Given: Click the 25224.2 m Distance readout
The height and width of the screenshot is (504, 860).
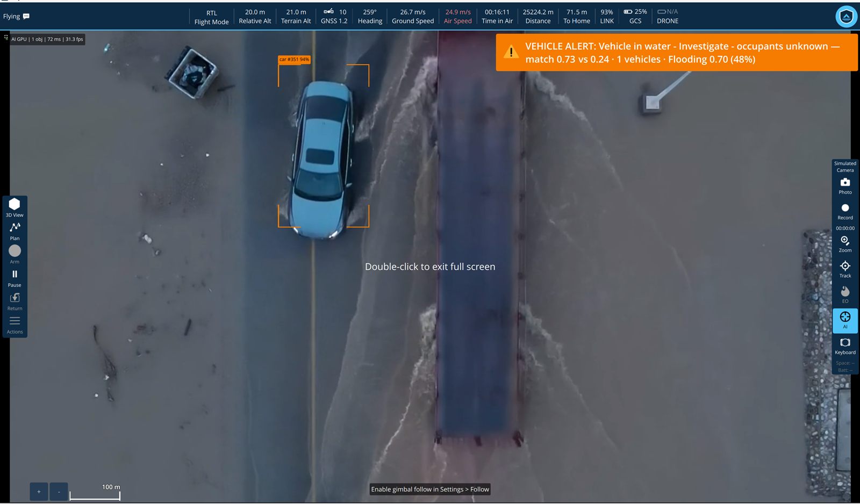Looking at the screenshot, I should tap(537, 16).
